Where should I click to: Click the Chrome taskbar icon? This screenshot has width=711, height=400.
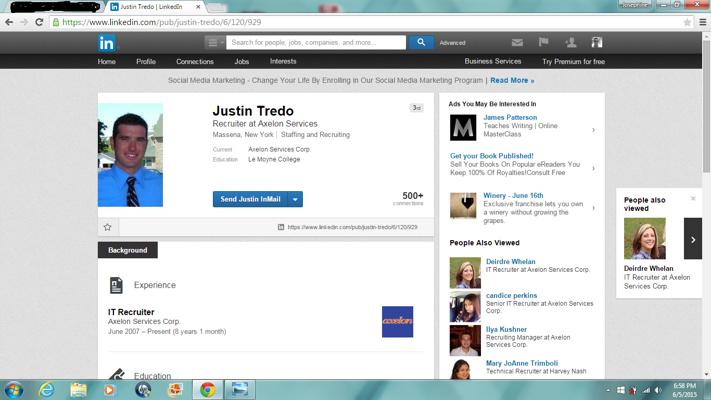[208, 390]
